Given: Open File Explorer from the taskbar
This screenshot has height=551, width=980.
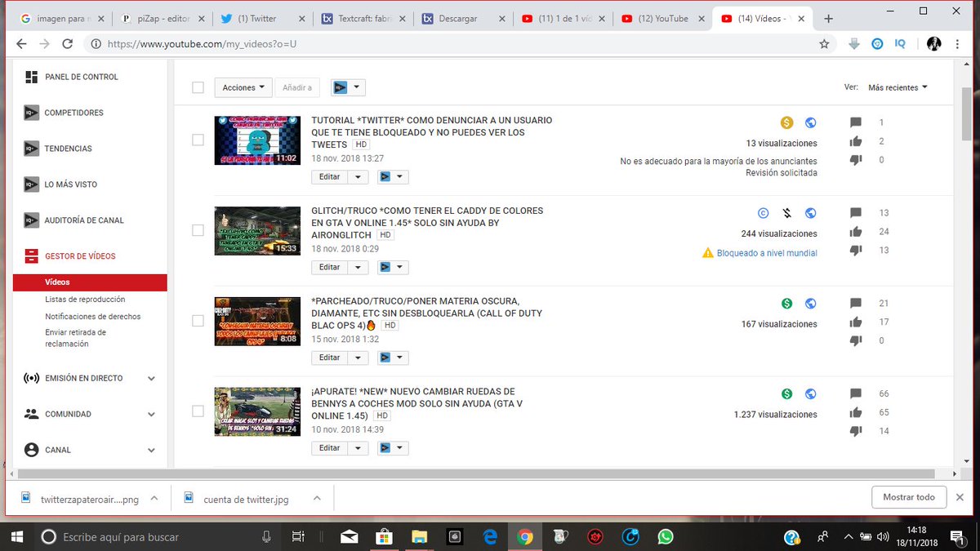Looking at the screenshot, I should point(419,536).
